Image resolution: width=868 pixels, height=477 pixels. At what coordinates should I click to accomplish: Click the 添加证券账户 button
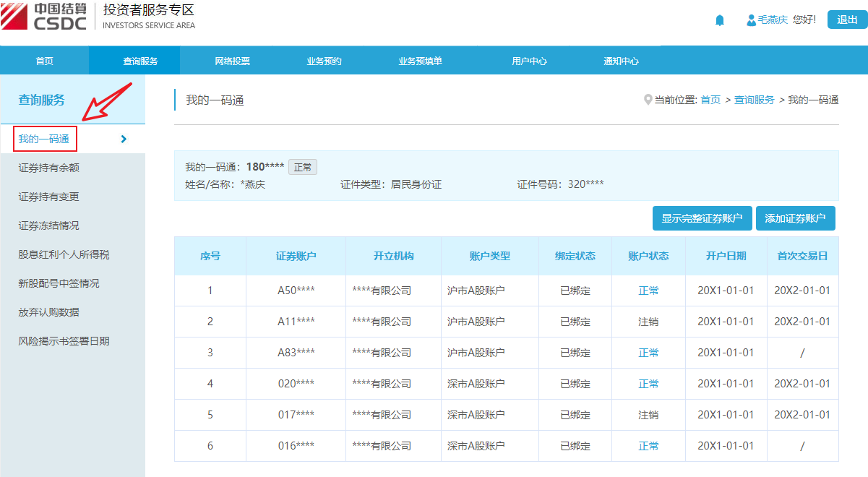[795, 218]
